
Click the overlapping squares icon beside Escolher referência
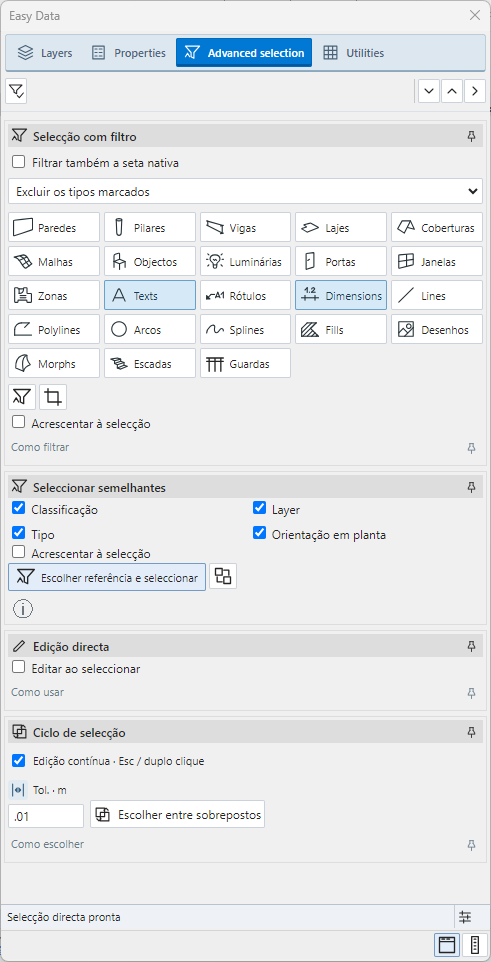(x=223, y=577)
